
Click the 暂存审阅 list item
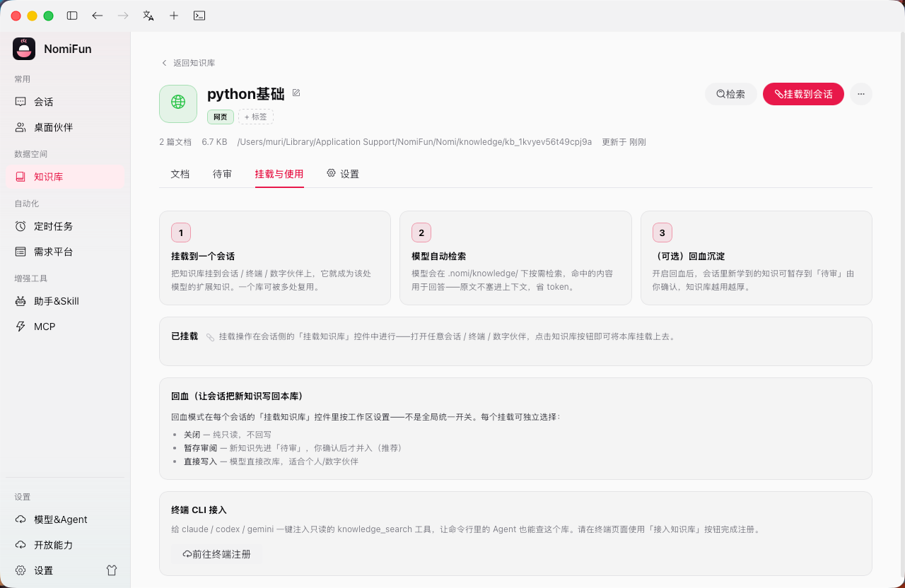(293, 448)
